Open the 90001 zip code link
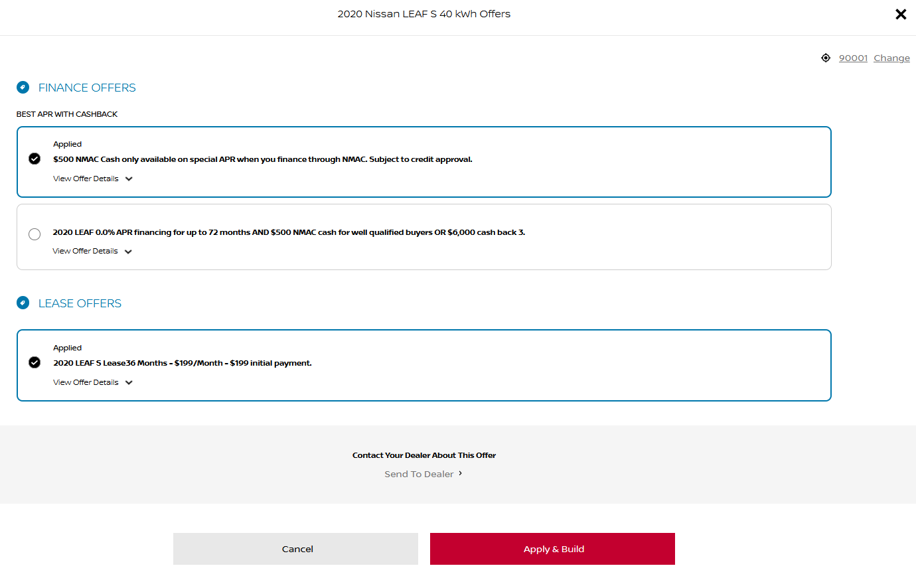This screenshot has height=588, width=916. coord(853,58)
